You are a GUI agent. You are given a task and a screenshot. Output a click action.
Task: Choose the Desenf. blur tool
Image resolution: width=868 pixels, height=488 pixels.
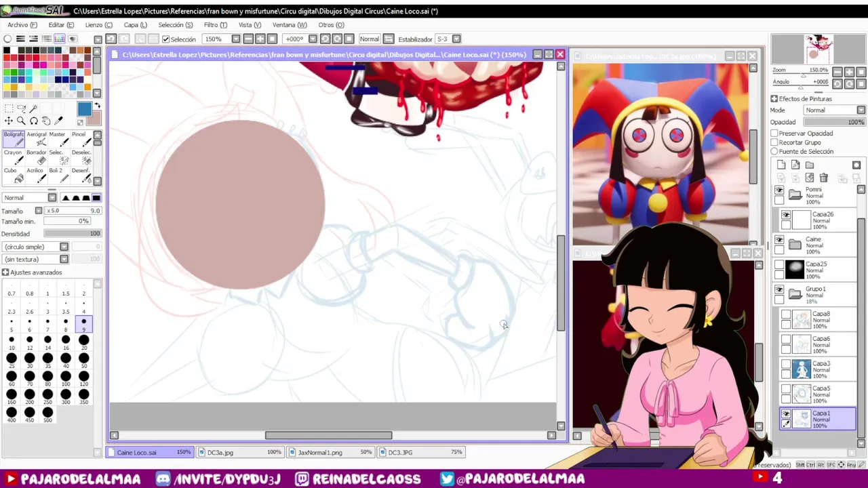tap(81, 176)
